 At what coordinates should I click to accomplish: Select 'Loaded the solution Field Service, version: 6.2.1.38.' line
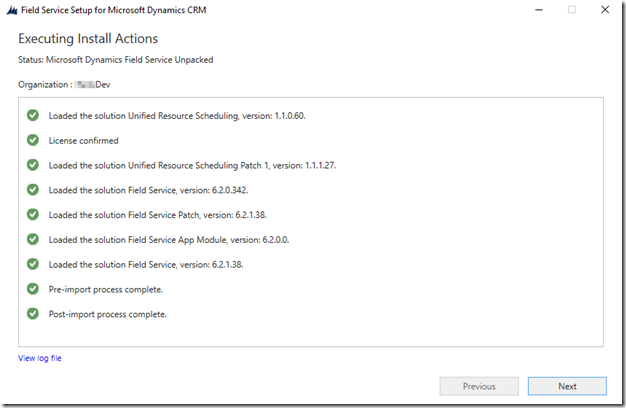click(146, 264)
